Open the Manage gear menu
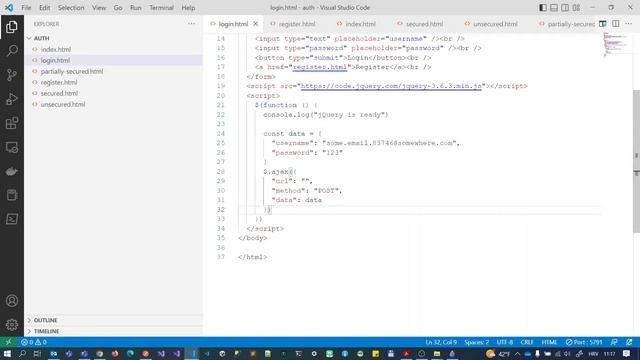The height and width of the screenshot is (360, 640). [12, 325]
